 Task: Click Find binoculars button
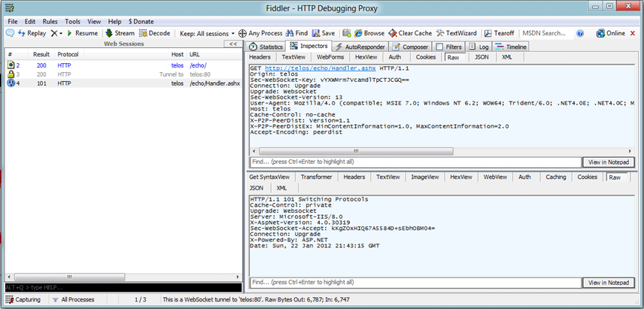tap(296, 33)
